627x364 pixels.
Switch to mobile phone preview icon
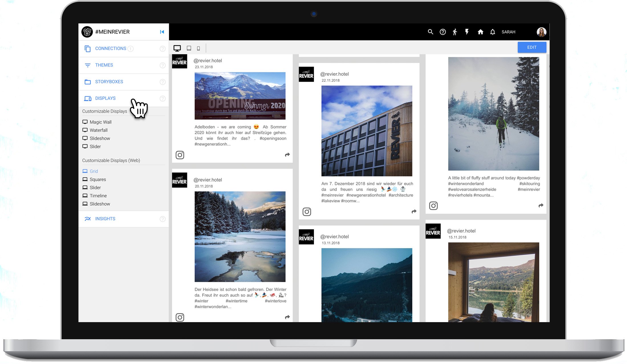(198, 48)
